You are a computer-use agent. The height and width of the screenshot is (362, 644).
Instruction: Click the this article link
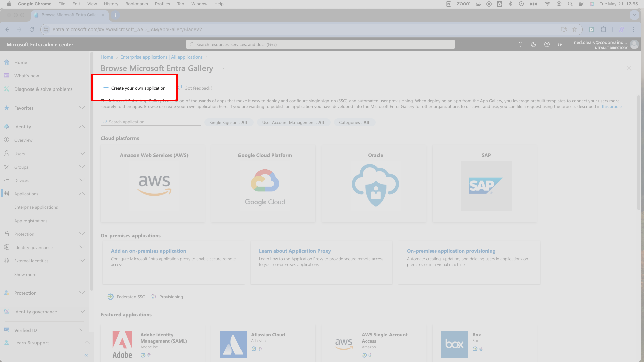click(611, 106)
